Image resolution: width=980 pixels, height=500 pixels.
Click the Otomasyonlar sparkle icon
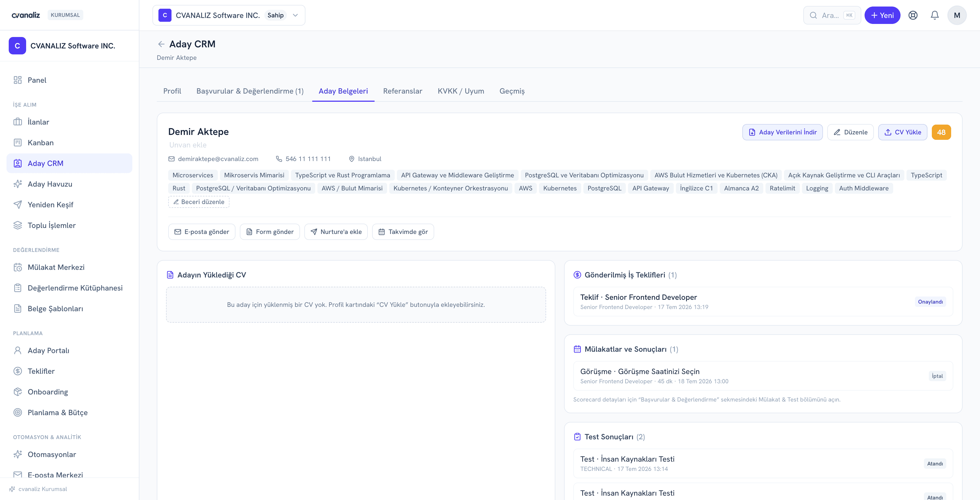[17, 454]
